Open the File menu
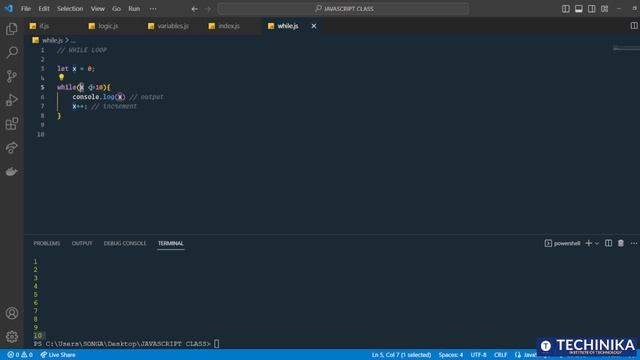This screenshot has height=360, width=640. 26,9
